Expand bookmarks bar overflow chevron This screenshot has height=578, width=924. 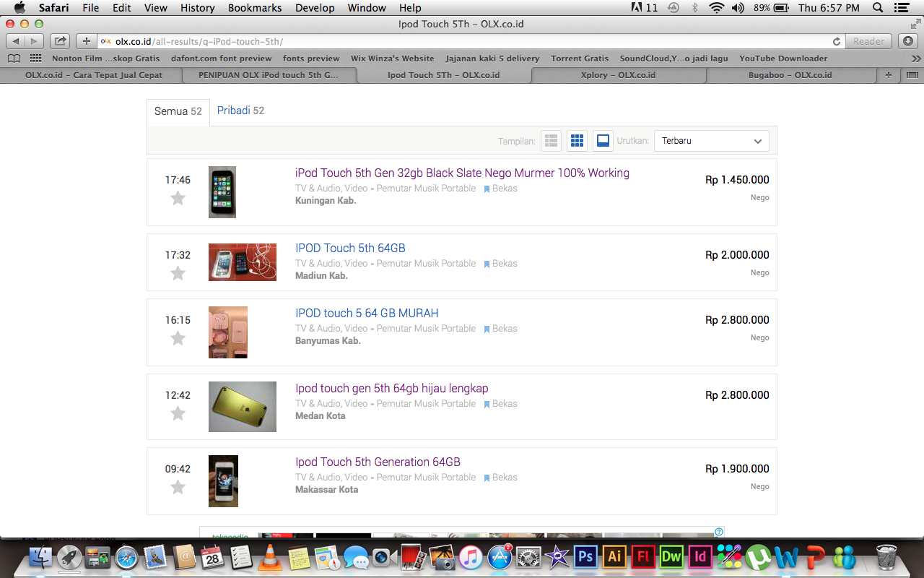pyautogui.click(x=915, y=59)
